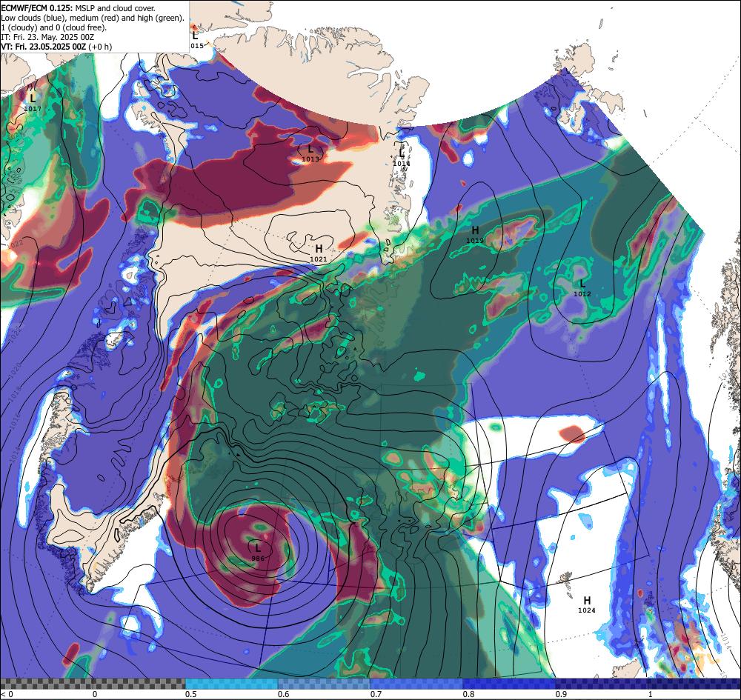Click the light blue 0.5 color bar segment
The image size is (741, 700).
[231, 684]
